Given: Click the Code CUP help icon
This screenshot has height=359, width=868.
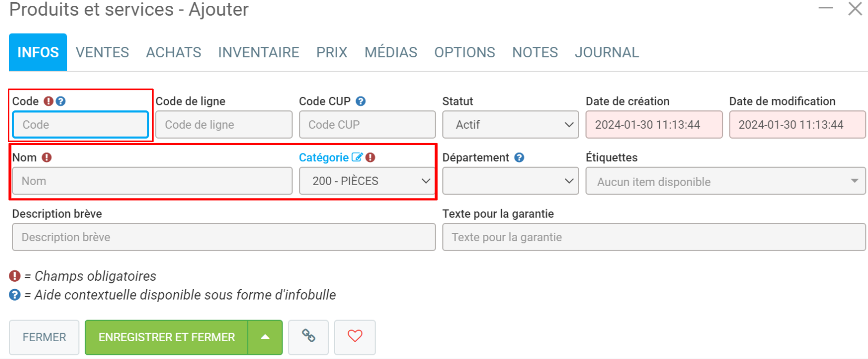Looking at the screenshot, I should (x=361, y=101).
